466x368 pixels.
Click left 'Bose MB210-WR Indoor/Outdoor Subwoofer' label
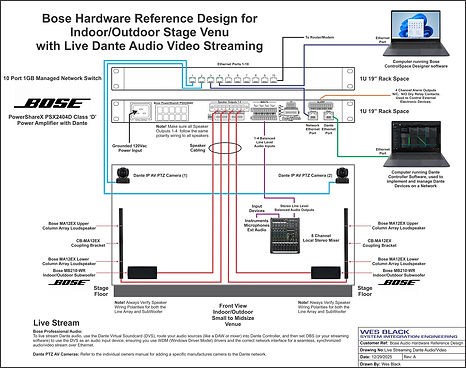(69, 273)
